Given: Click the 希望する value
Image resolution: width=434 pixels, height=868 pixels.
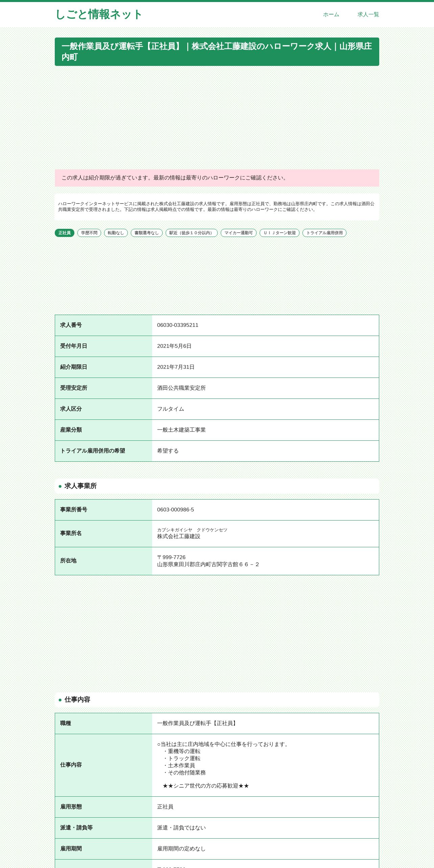Looking at the screenshot, I should (168, 451).
